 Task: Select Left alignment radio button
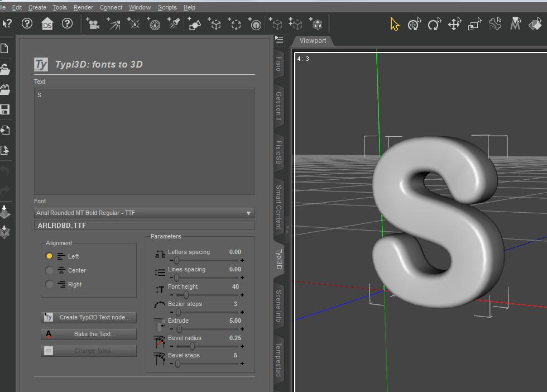50,256
